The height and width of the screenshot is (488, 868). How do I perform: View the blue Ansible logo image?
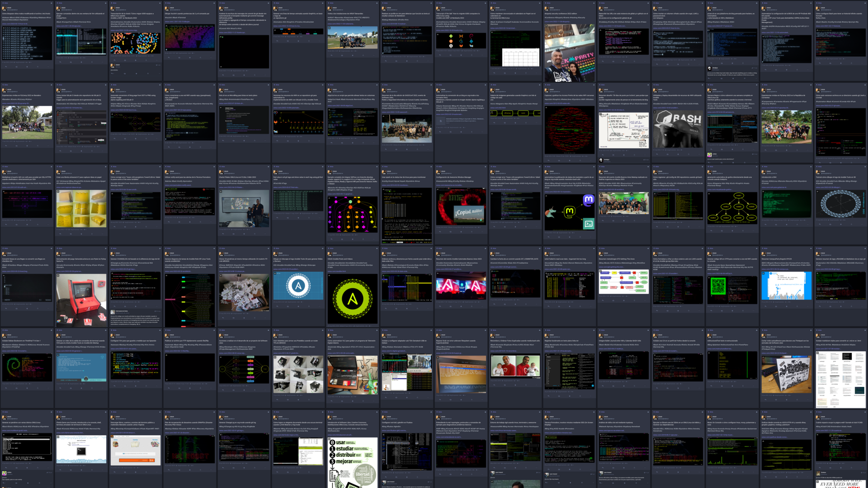[x=298, y=286]
